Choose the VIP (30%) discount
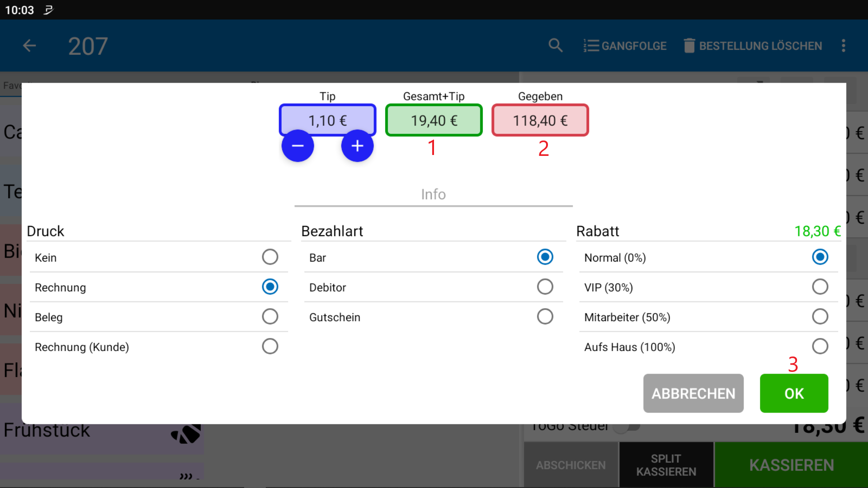 coord(820,286)
